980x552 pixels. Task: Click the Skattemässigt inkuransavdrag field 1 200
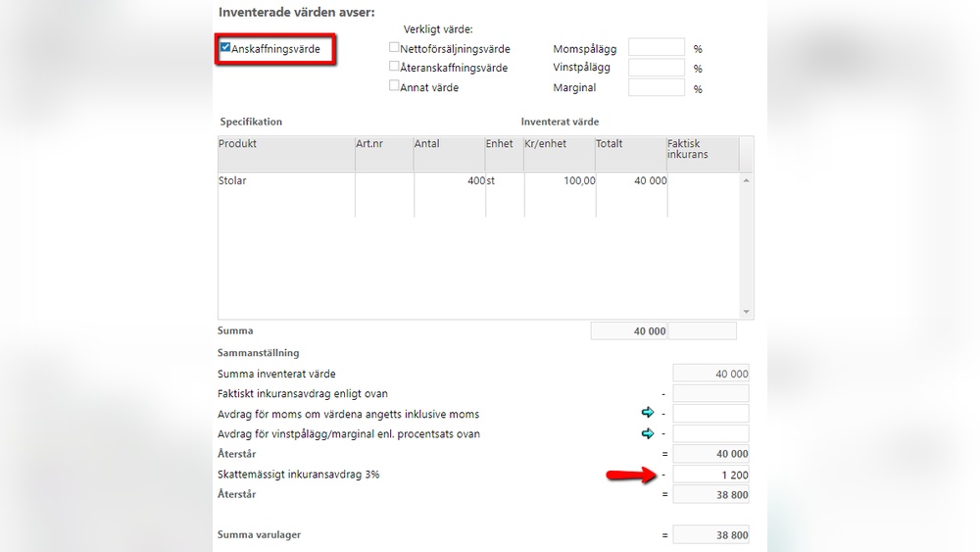tap(710, 476)
